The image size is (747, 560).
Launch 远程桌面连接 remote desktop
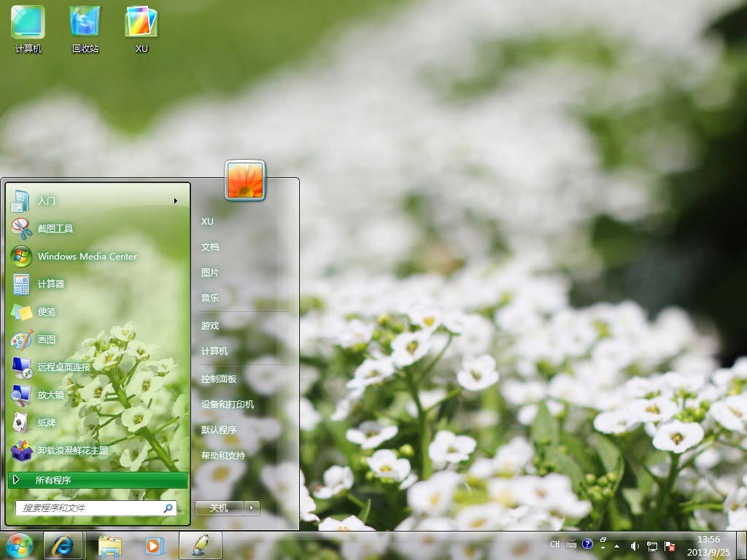point(64,367)
